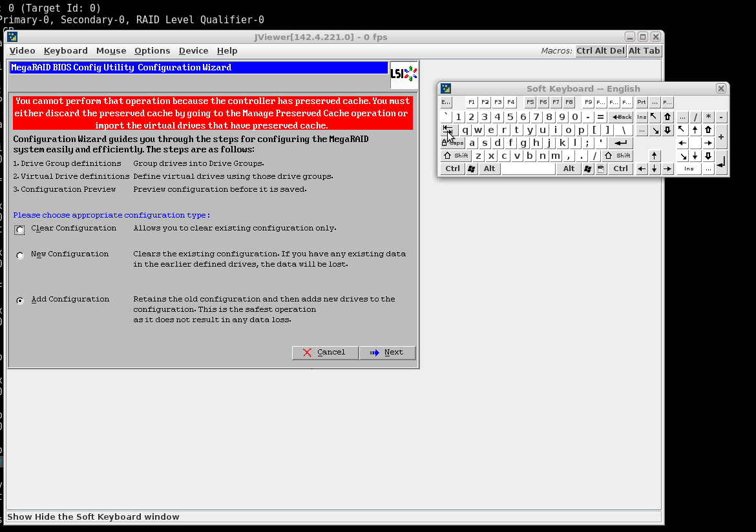756x532 pixels.
Task: Click the numeric keypad asterisk key
Action: (708, 117)
